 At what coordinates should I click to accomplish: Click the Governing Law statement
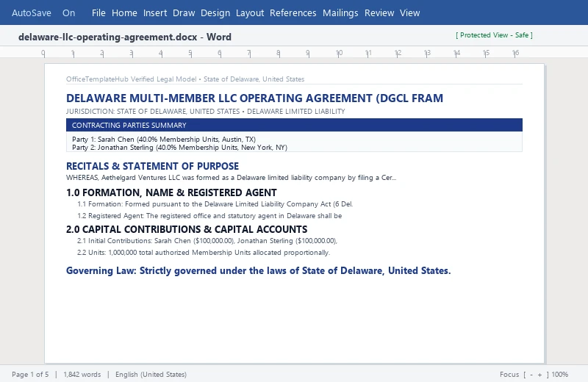(x=259, y=270)
